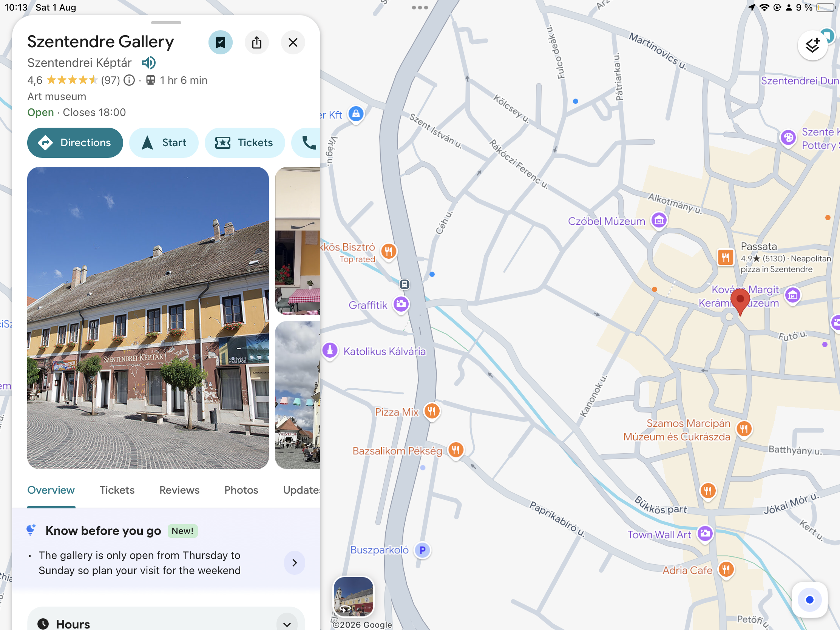Tap the battery indicator in status bar
840x630 pixels.
click(x=825, y=8)
